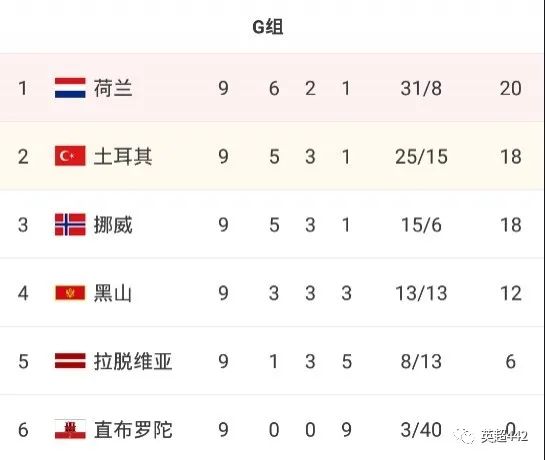Image resolution: width=545 pixels, height=460 pixels.
Task: Select Montenegro's 13/13 goal record
Action: pos(421,293)
